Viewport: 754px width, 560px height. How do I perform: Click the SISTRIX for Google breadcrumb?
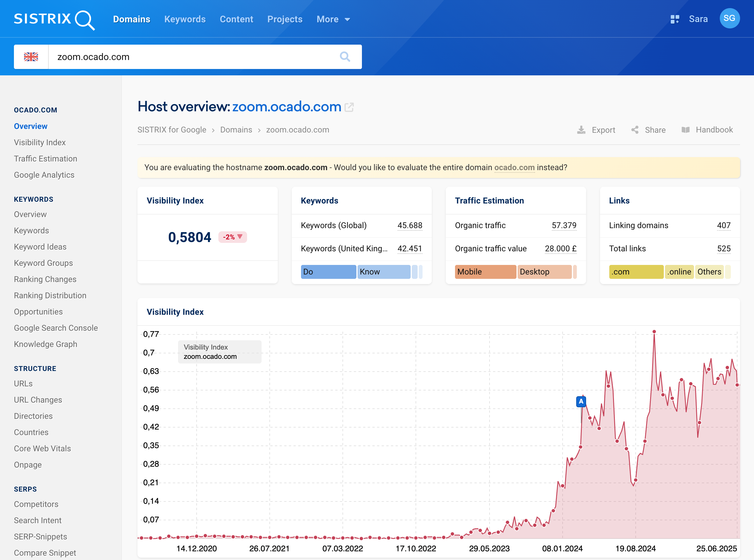point(172,130)
